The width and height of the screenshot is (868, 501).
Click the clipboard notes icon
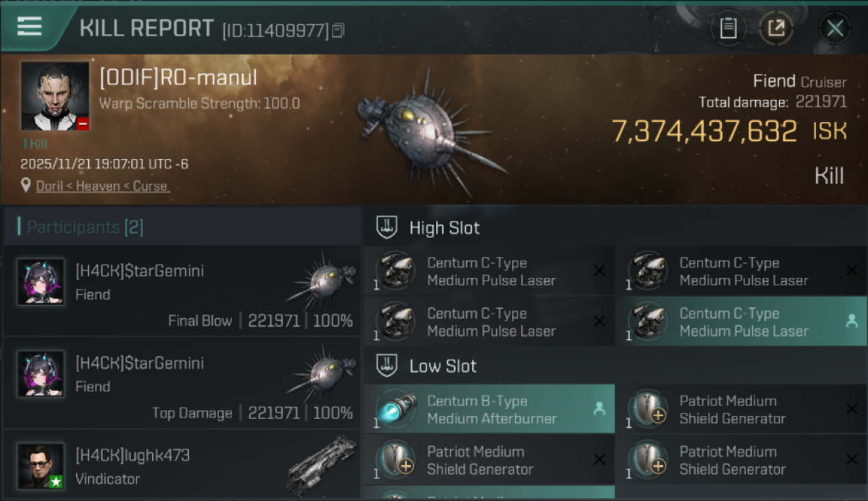(728, 28)
